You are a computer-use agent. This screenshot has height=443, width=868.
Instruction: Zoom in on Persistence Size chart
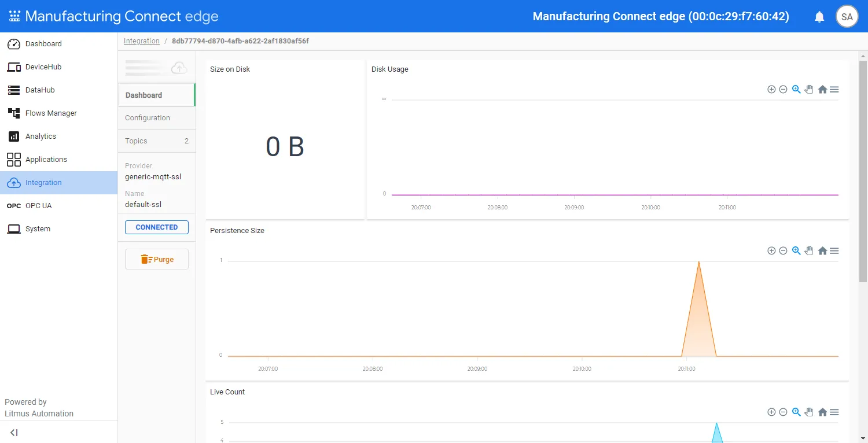(x=771, y=251)
